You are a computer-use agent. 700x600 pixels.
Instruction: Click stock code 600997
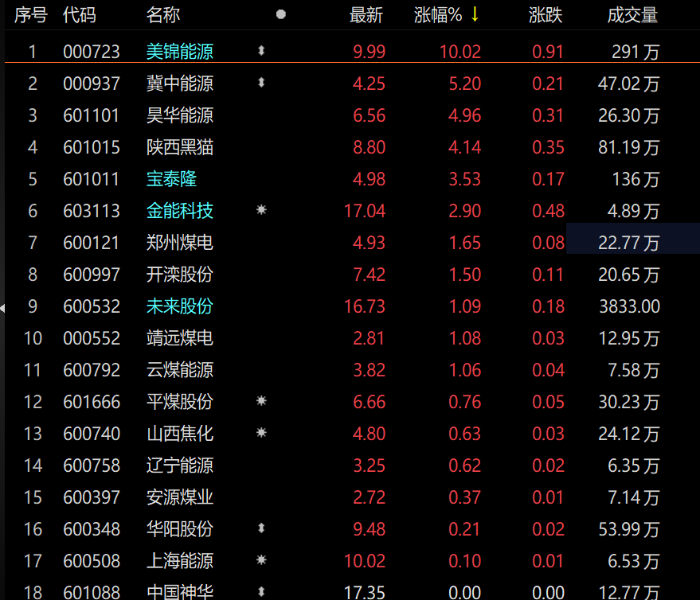pyautogui.click(x=92, y=275)
